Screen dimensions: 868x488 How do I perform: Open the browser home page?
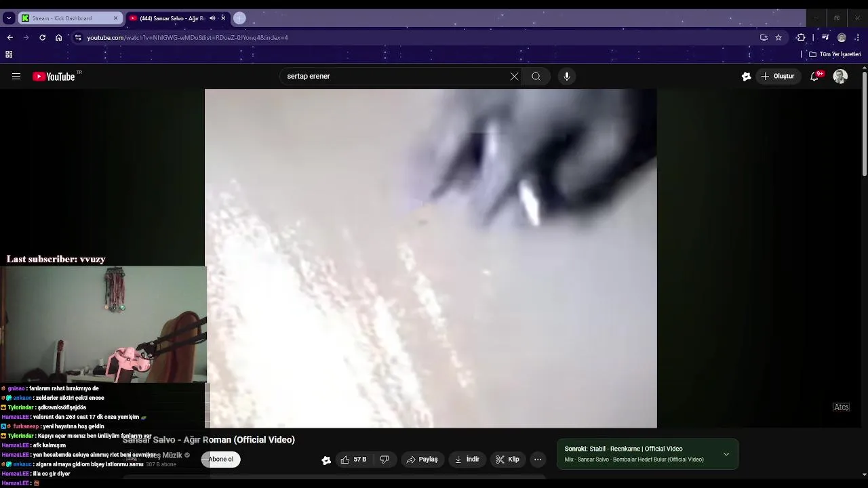[x=59, y=37]
